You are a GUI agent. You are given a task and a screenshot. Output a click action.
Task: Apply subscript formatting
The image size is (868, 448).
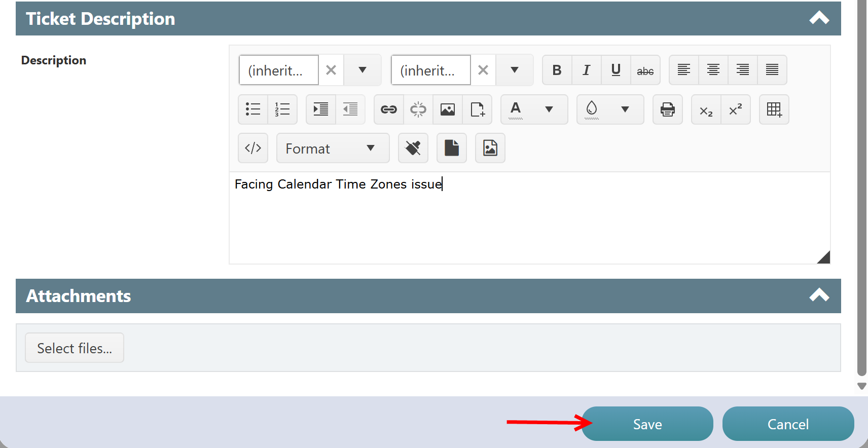point(706,109)
